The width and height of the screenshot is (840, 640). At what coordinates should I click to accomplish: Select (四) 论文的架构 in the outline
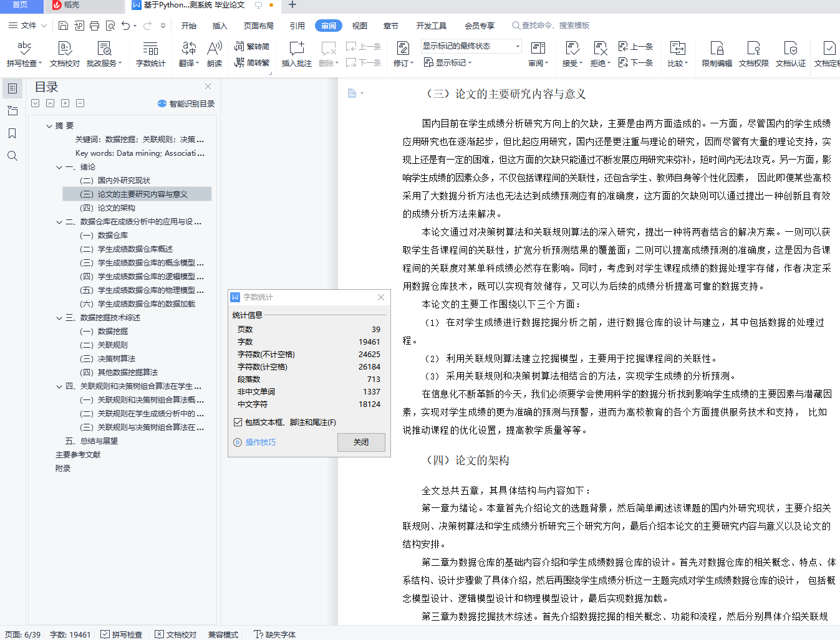click(x=108, y=208)
